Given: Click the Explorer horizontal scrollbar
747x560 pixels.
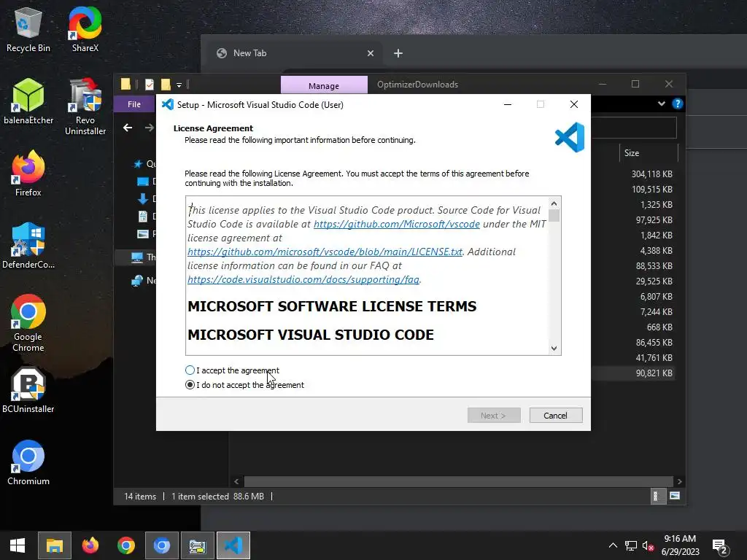Looking at the screenshot, I should coord(458,481).
